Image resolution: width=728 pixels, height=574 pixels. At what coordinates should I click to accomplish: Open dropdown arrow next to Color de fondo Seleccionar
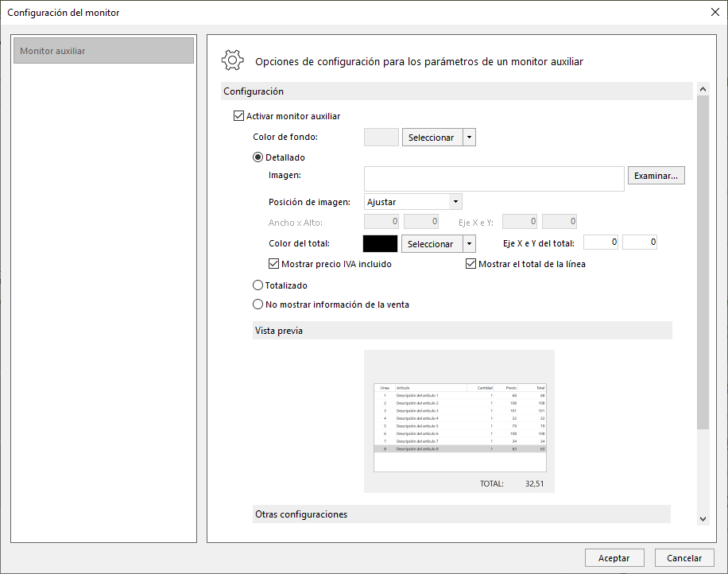click(470, 138)
